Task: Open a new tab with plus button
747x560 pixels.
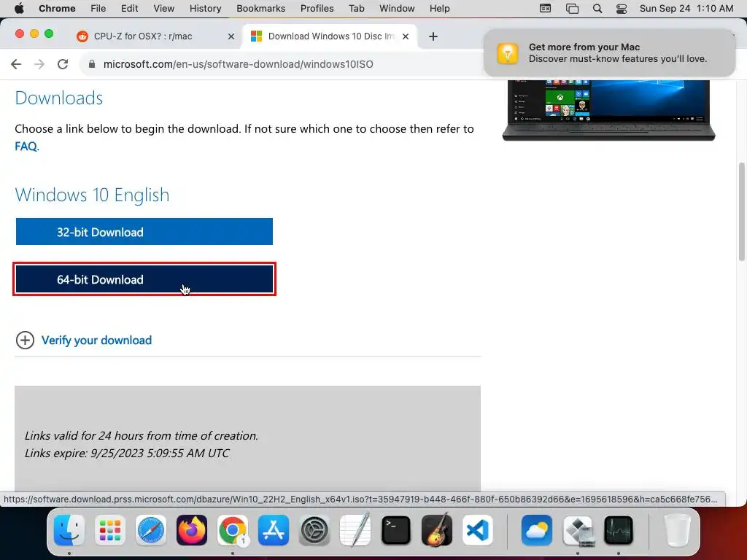Action: [433, 36]
